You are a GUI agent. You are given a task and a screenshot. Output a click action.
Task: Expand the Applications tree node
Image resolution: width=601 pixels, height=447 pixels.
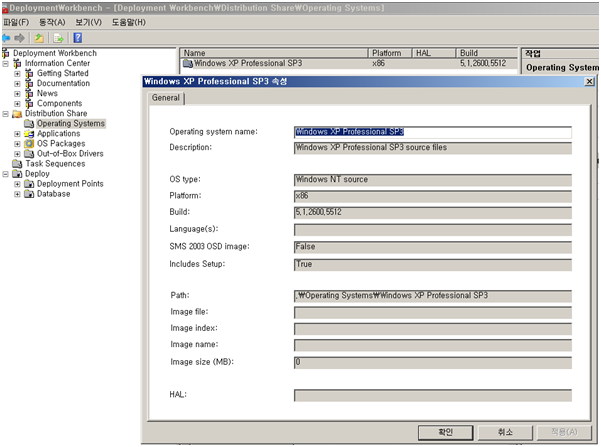pyautogui.click(x=17, y=134)
